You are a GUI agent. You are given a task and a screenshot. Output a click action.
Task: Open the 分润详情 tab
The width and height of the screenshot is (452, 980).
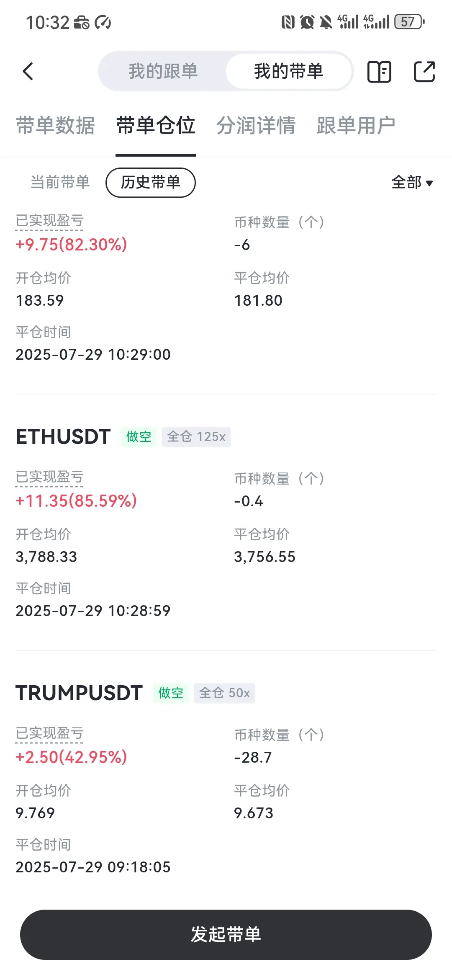256,125
